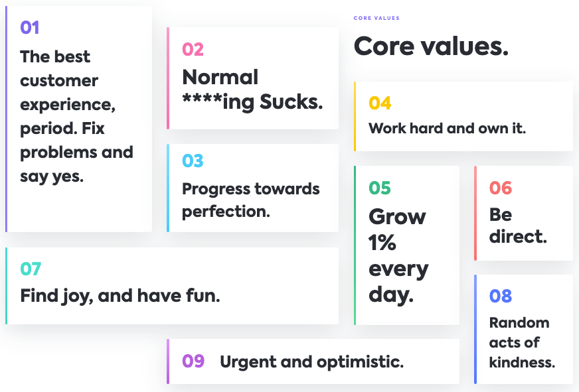Viewport: 579px width, 392px height.
Task: Click the teal 07 number
Action: click(x=31, y=269)
